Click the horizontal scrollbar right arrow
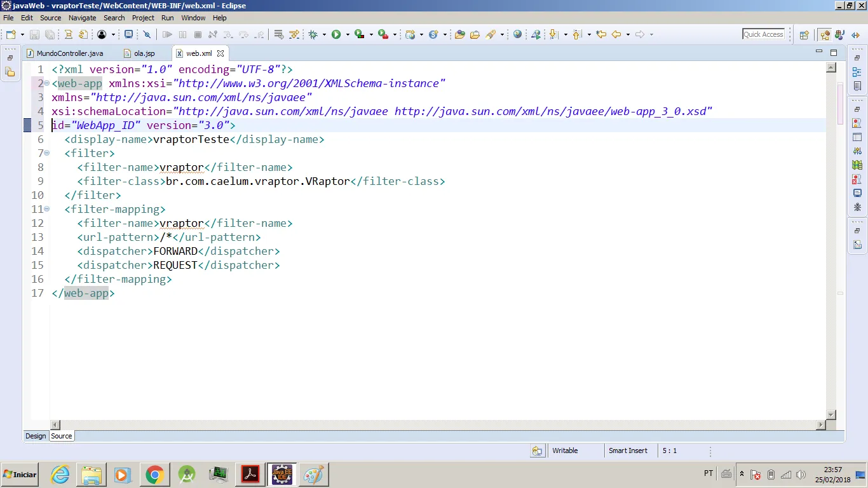Image resolution: width=868 pixels, height=488 pixels. (x=821, y=425)
